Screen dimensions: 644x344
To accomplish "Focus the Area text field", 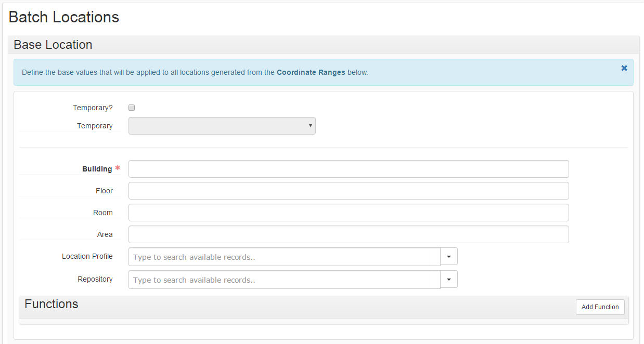I will (x=349, y=234).
